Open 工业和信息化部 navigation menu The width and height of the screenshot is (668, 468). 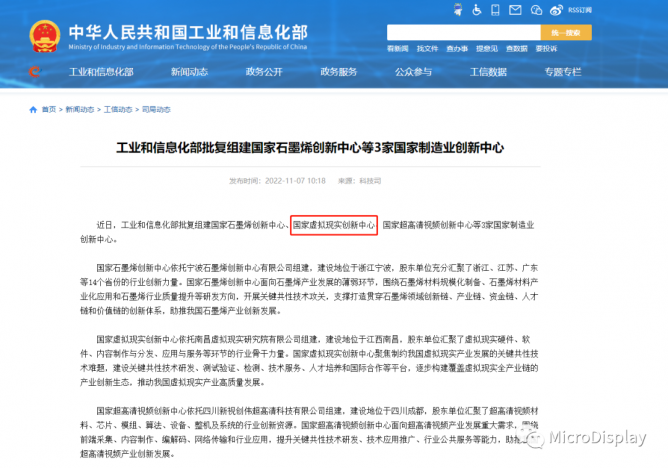(101, 72)
